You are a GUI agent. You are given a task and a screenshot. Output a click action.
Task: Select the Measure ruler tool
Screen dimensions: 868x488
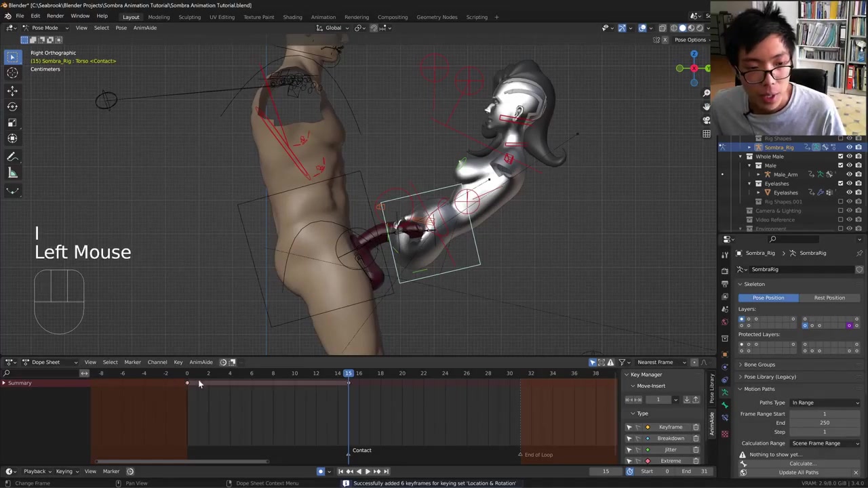coord(12,173)
